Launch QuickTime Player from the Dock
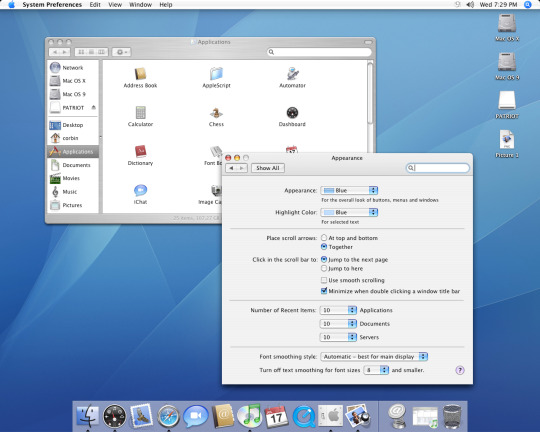The image size is (540, 432). 304,416
